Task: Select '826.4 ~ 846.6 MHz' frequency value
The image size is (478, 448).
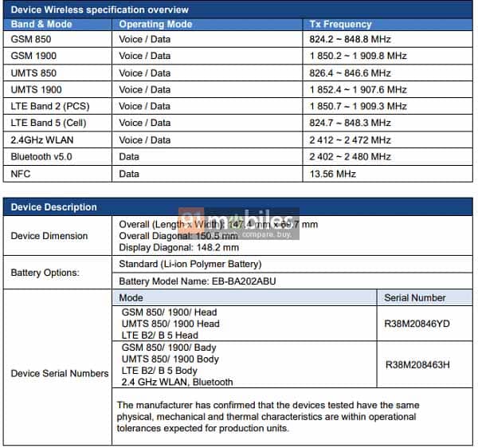Action: [350, 73]
